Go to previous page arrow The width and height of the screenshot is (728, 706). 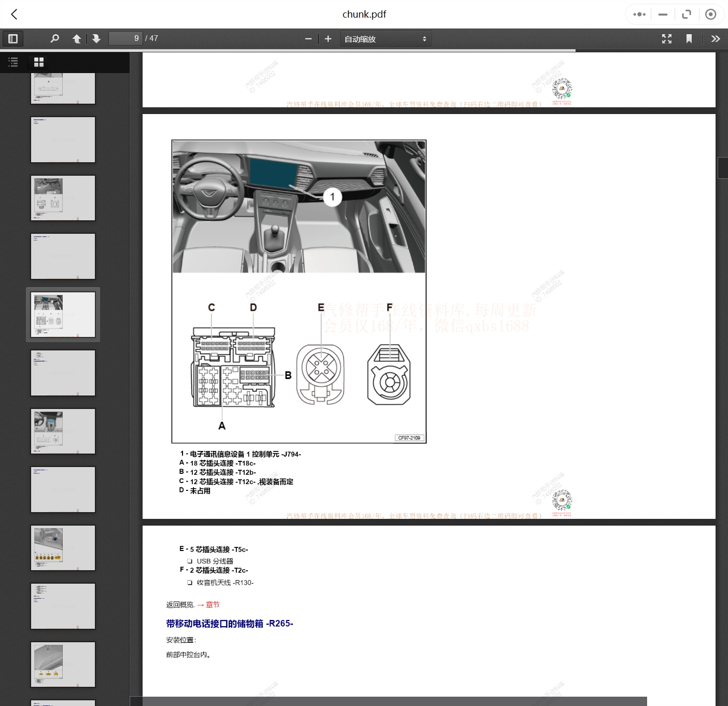77,38
